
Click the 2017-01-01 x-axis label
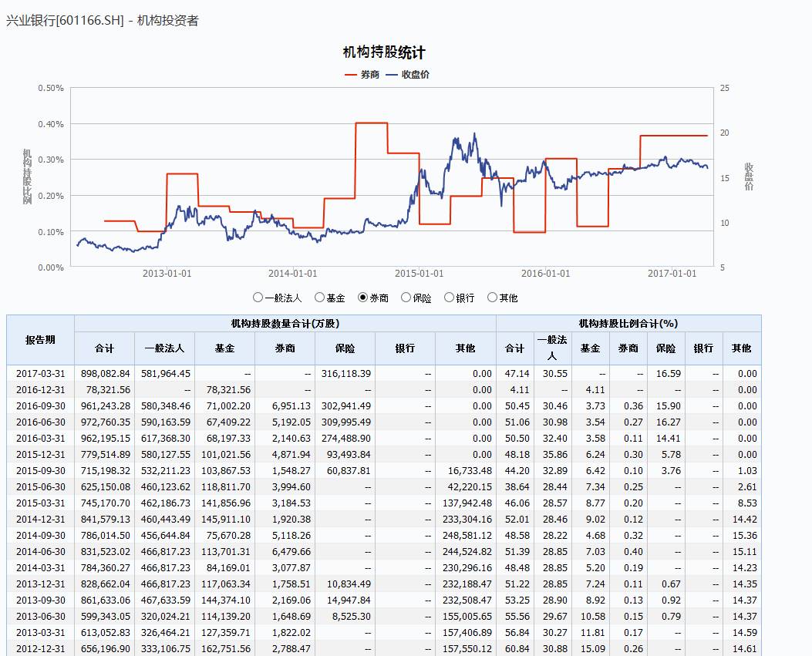tap(672, 274)
